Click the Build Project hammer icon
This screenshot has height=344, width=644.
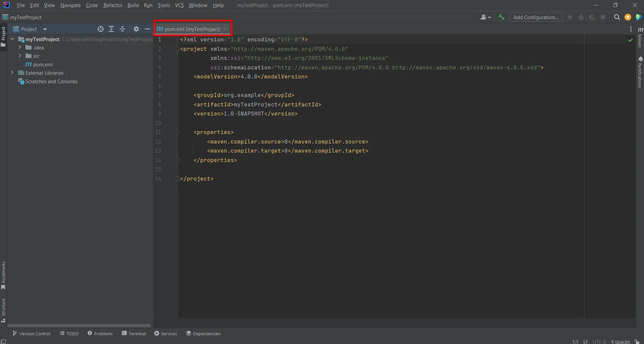tap(501, 17)
